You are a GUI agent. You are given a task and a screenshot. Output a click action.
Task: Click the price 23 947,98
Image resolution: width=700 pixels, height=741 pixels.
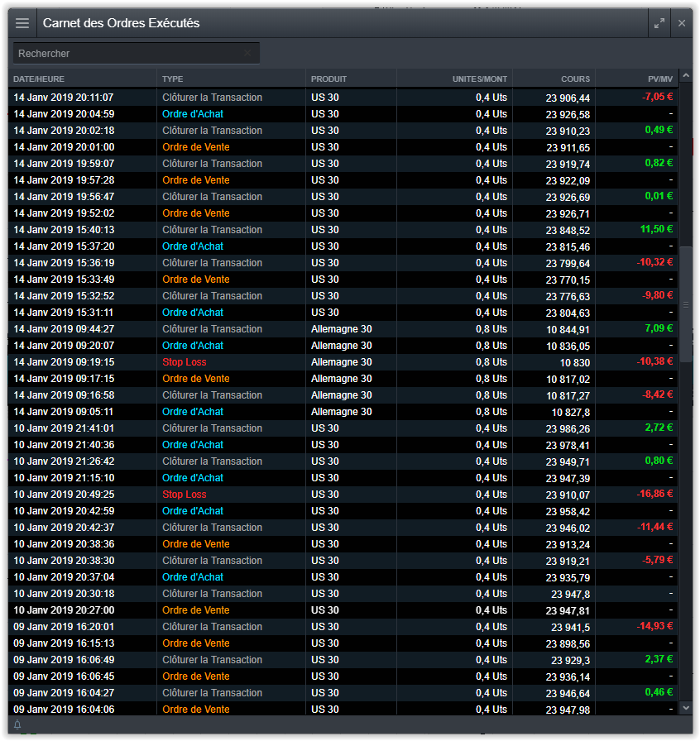568,710
